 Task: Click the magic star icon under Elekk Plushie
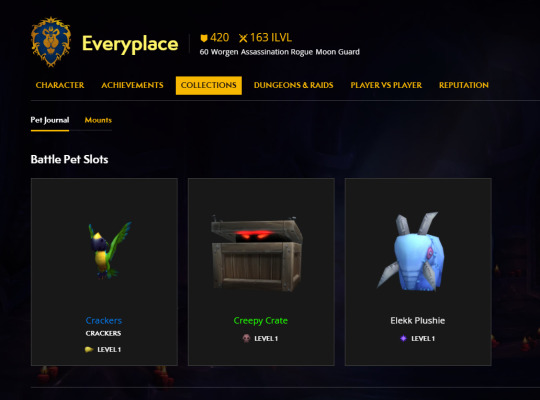pyautogui.click(x=403, y=338)
